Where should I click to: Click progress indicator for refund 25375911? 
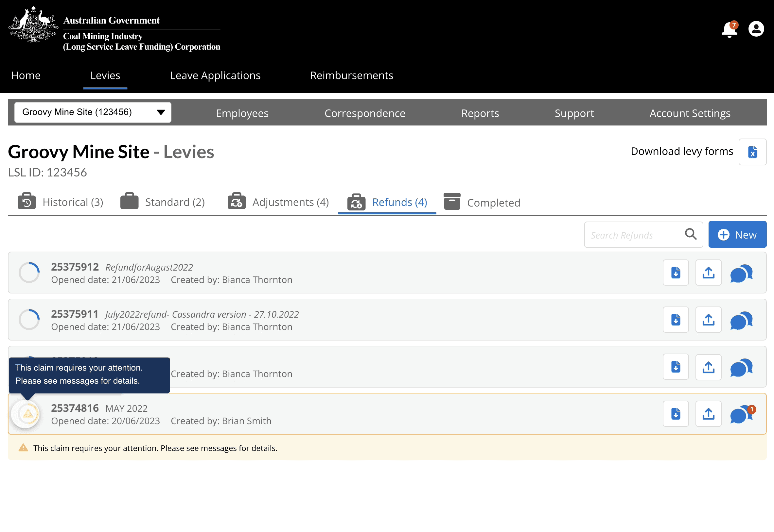(29, 320)
